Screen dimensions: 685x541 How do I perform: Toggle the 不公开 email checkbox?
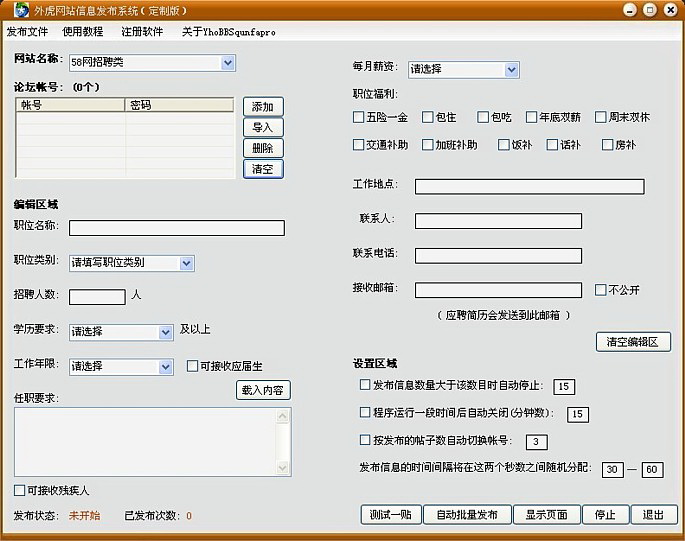601,290
